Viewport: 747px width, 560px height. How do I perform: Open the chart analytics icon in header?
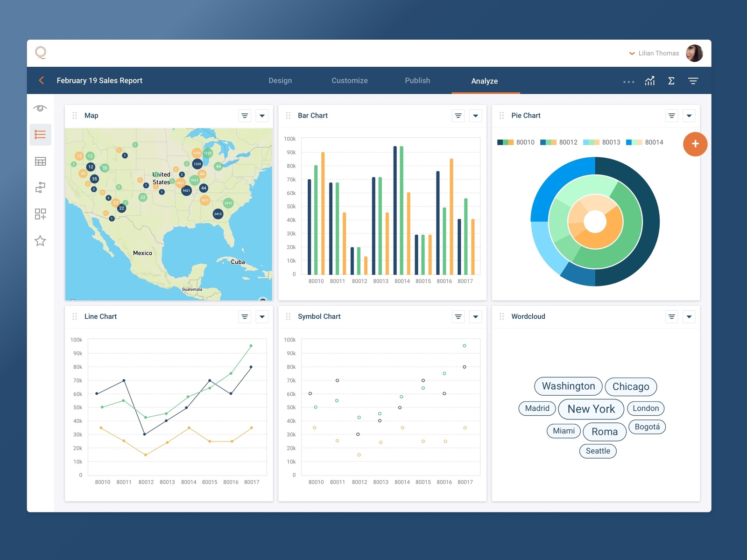[649, 81]
